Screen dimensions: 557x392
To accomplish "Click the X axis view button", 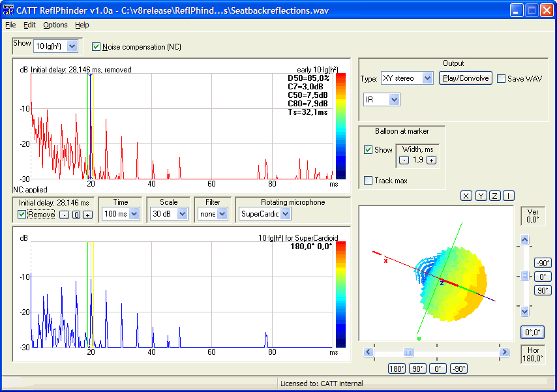I will pos(466,196).
